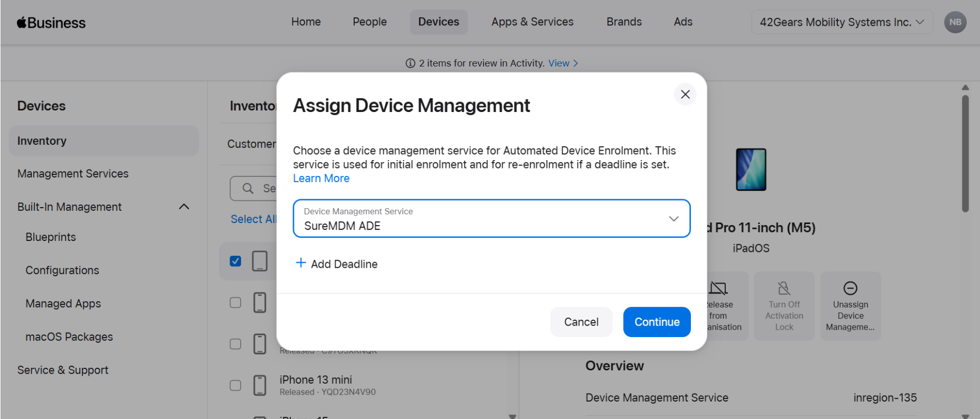The height and width of the screenshot is (419, 980).
Task: Click the inregion-135 service value
Action: pyautogui.click(x=885, y=398)
